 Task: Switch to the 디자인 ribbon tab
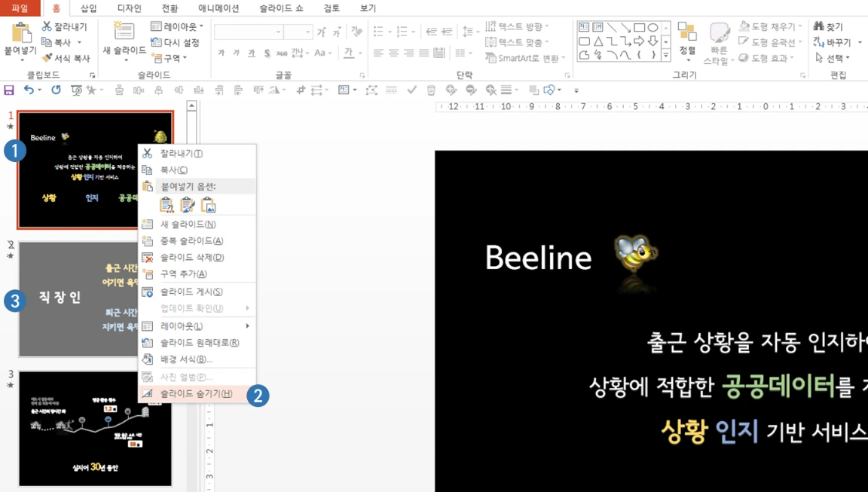pyautogui.click(x=129, y=8)
